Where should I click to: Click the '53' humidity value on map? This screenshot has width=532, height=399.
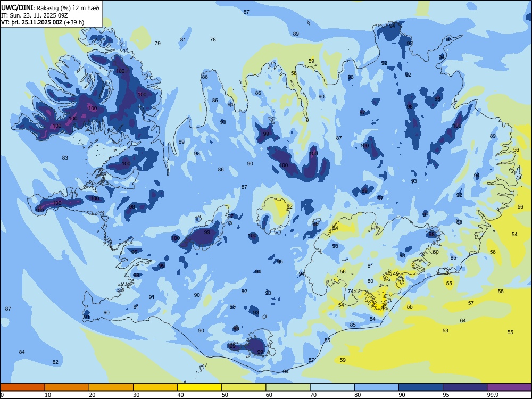click(x=445, y=330)
